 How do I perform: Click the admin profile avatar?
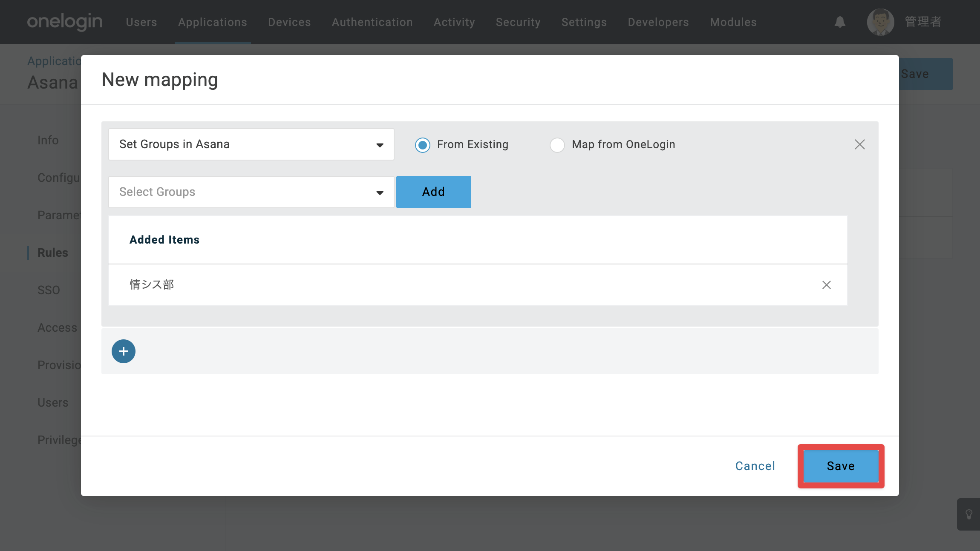coord(880,22)
